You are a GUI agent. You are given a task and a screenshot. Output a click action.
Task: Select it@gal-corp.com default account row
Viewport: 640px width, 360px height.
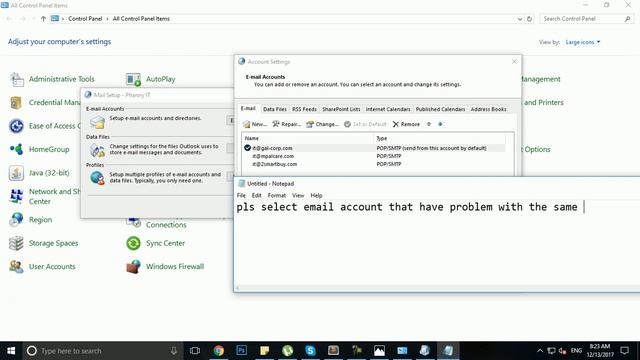(374, 148)
